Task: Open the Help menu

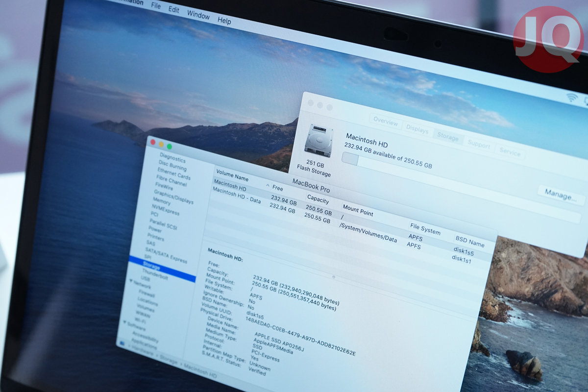Action: pyautogui.click(x=224, y=21)
